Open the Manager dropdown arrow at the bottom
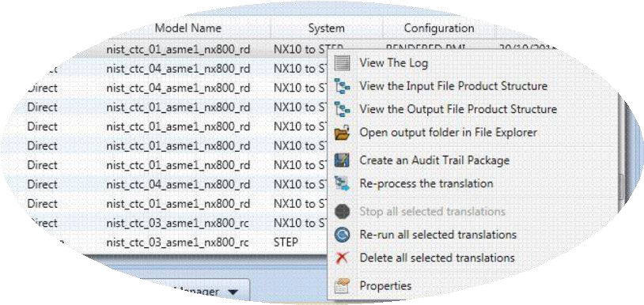This screenshot has width=644, height=305. (x=233, y=292)
